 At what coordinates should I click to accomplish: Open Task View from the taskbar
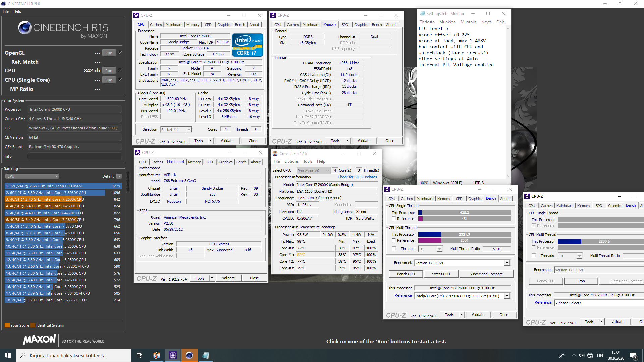click(140, 355)
